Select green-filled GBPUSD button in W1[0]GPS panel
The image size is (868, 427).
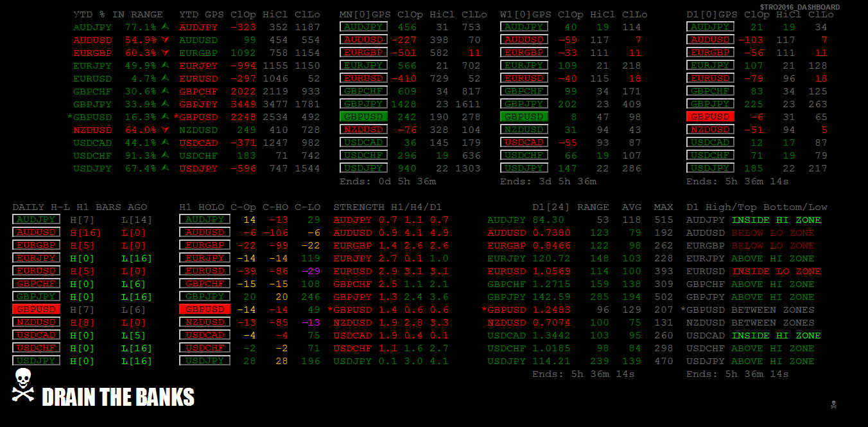(x=524, y=117)
